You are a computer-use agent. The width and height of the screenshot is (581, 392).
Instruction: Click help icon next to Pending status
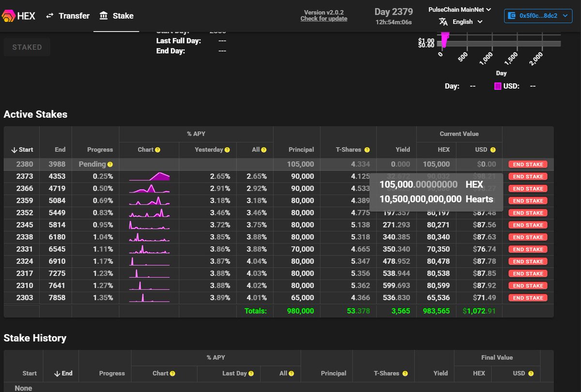point(110,165)
